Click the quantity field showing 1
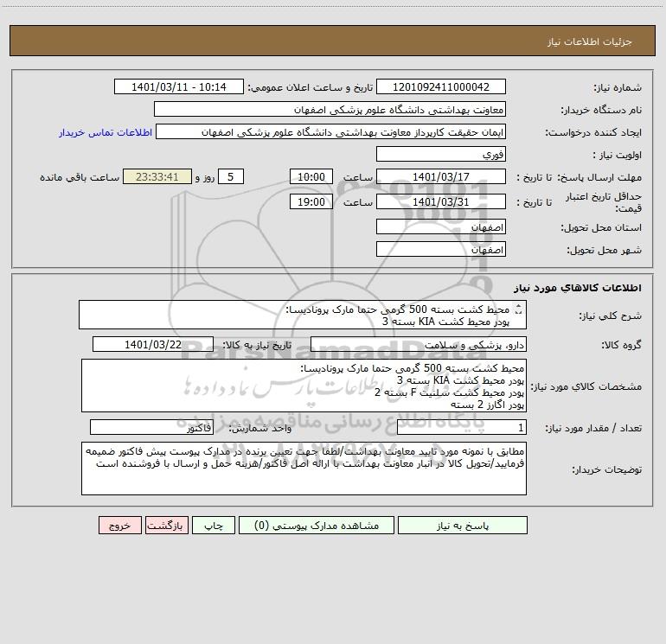The height and width of the screenshot is (644, 666). click(462, 428)
